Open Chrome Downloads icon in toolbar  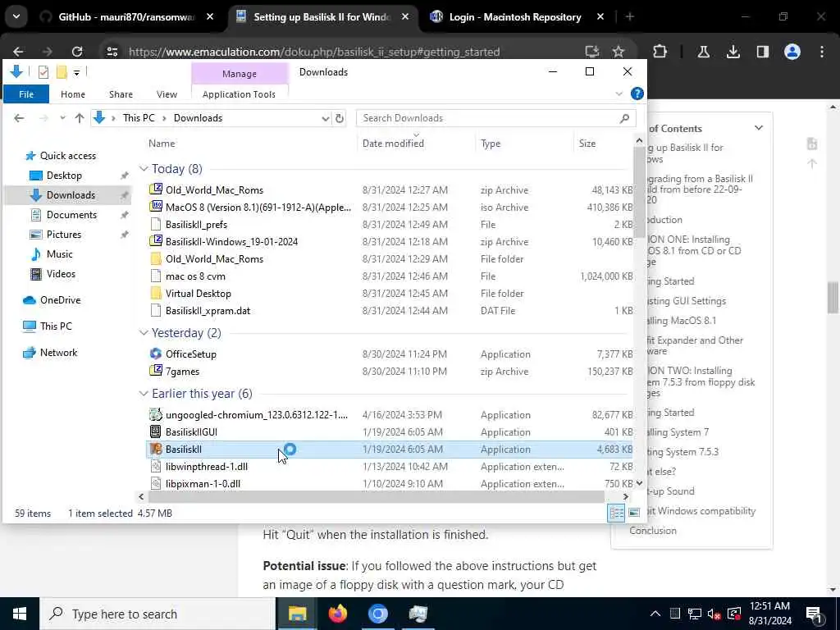(733, 52)
